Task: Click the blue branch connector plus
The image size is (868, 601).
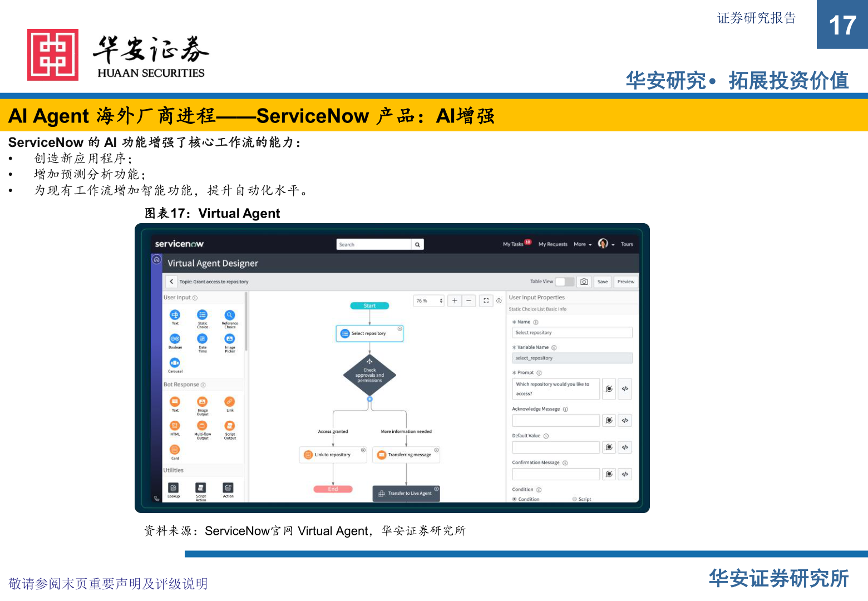Action: pos(369,399)
